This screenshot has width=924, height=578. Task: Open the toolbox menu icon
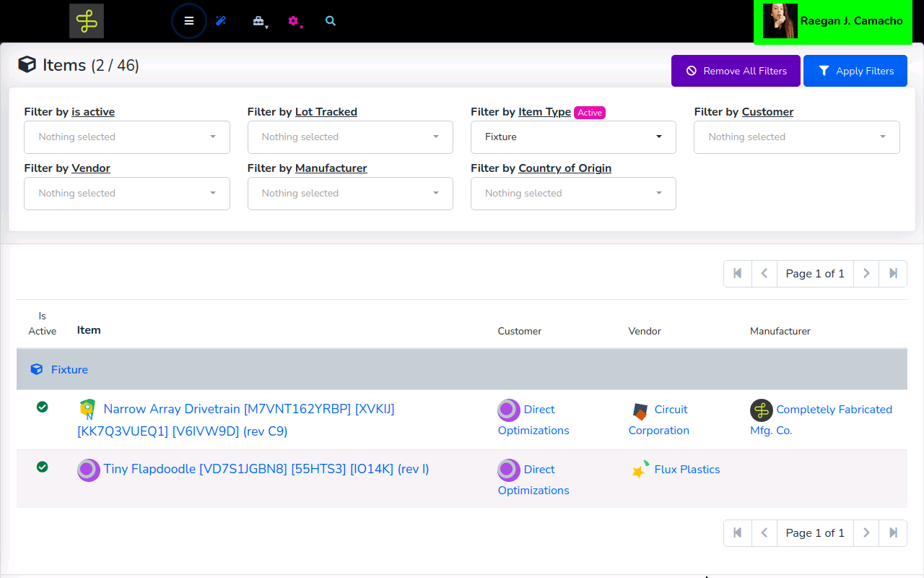[x=258, y=21]
